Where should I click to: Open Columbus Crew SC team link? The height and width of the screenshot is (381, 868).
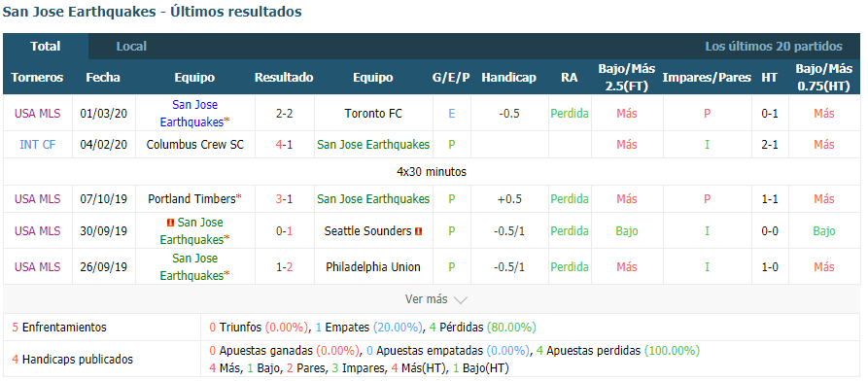pyautogui.click(x=194, y=145)
